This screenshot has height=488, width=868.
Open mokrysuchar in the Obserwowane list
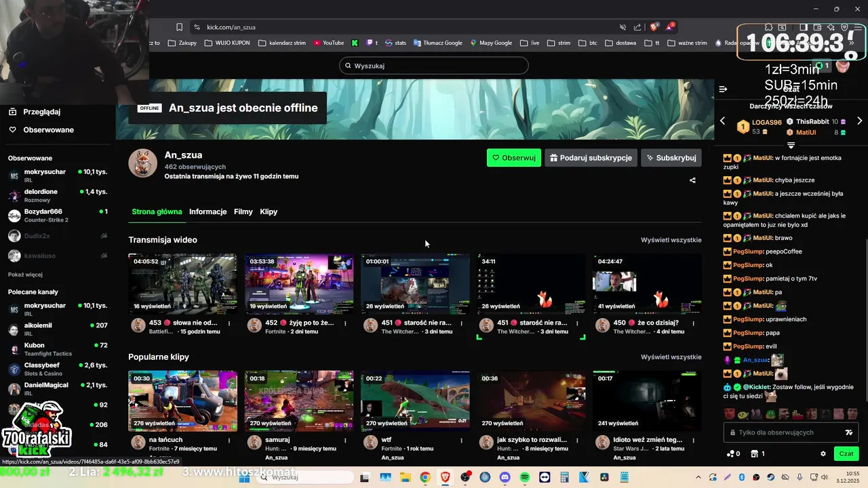coord(58,176)
